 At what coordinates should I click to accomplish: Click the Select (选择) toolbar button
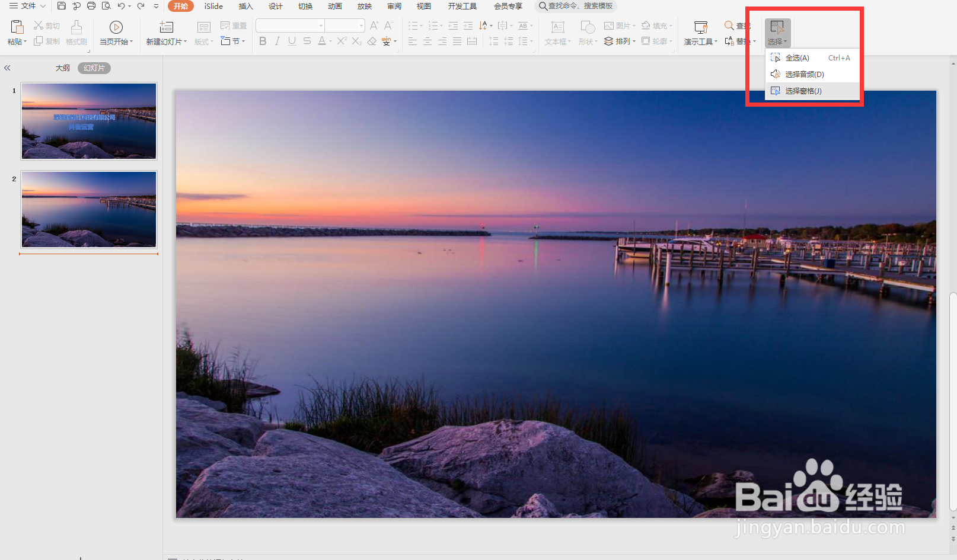pos(777,33)
